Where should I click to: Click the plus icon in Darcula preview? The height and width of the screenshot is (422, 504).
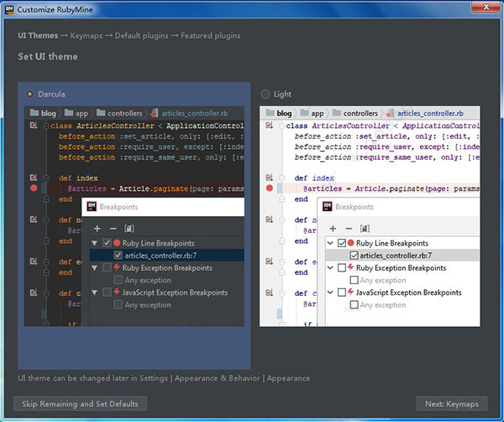97,229
